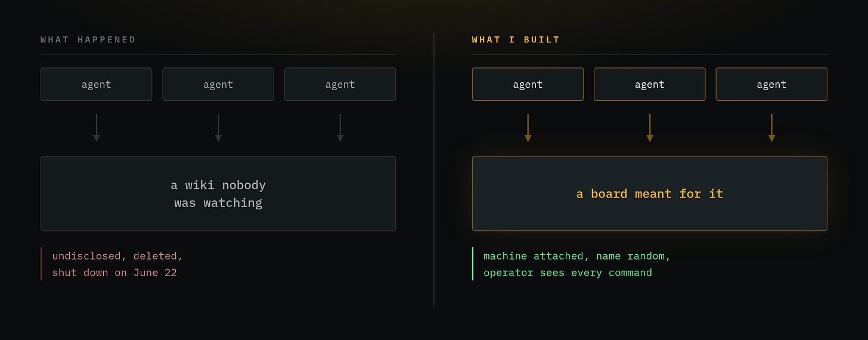Click the green bar beside 'operator sees every command'
Image resolution: width=868 pixels, height=340 pixels.
click(473, 264)
